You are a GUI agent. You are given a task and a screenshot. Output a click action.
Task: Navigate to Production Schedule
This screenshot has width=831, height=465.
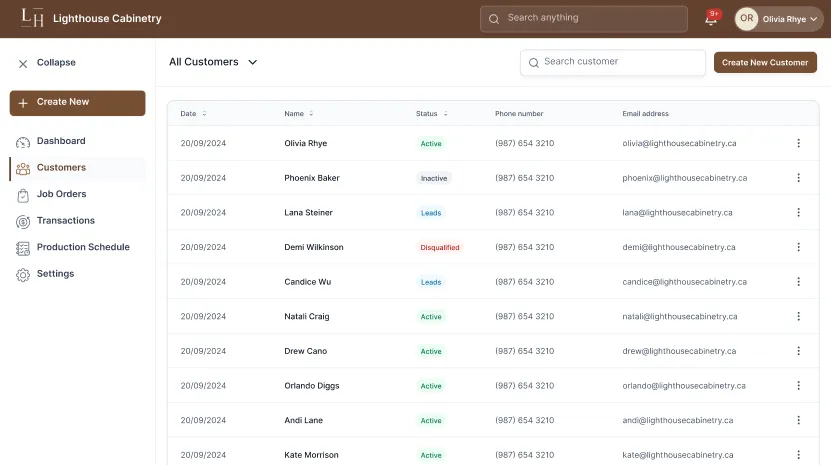coord(83,247)
